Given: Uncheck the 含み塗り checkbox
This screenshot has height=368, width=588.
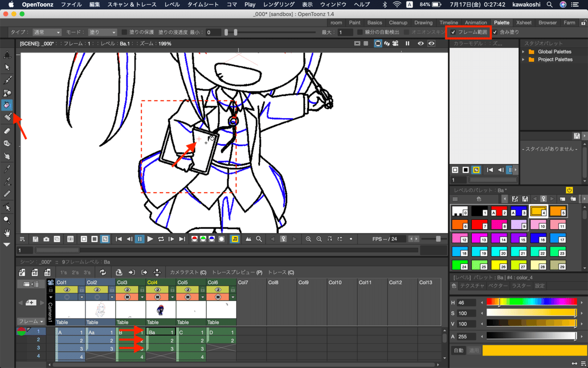Looking at the screenshot, I should tap(495, 32).
